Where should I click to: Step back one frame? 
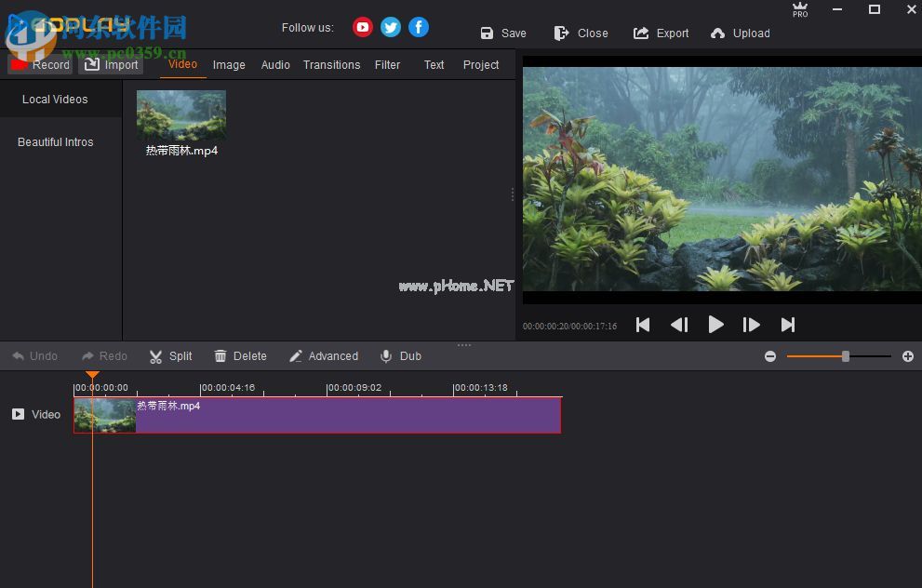click(x=679, y=325)
